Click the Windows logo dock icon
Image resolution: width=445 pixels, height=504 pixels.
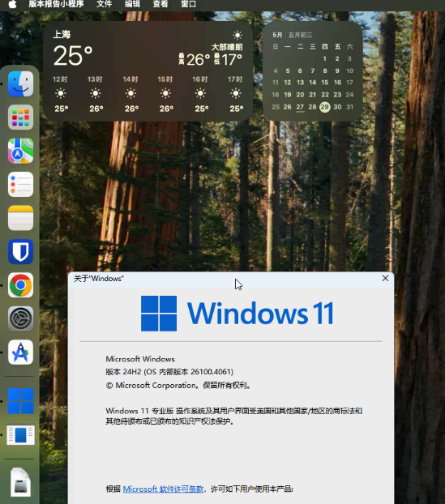pyautogui.click(x=20, y=401)
